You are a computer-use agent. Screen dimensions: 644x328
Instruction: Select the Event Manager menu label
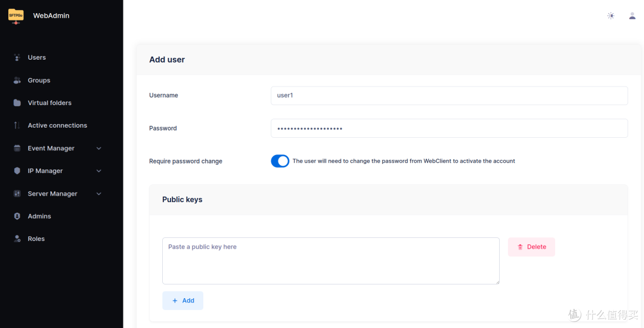point(51,148)
